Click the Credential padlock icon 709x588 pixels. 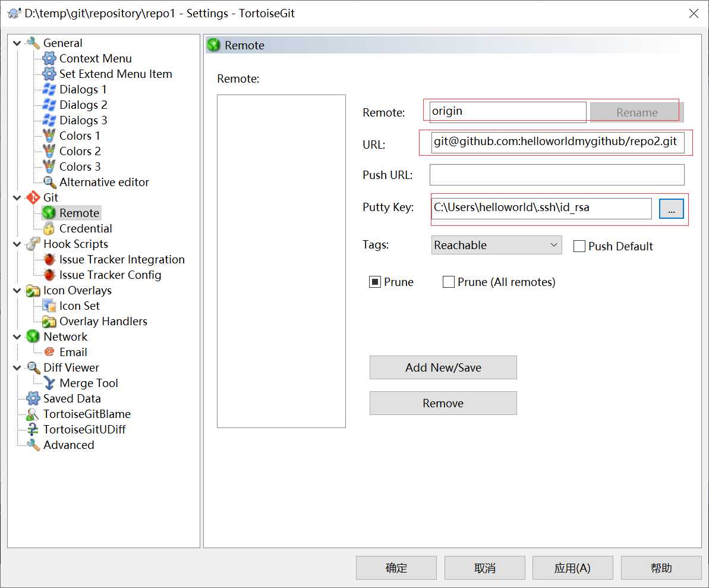tap(49, 228)
